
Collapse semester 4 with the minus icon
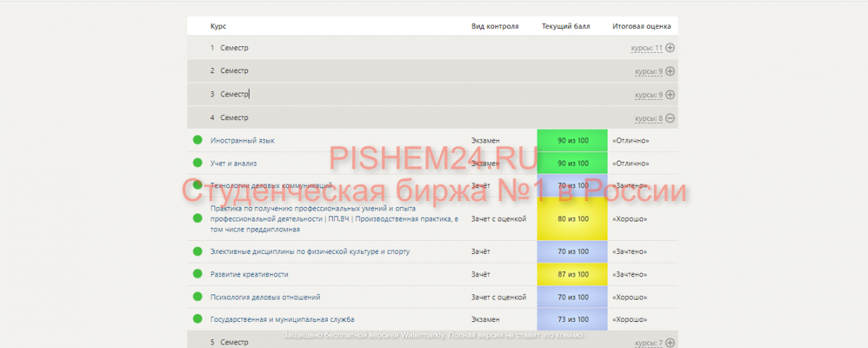(x=670, y=118)
